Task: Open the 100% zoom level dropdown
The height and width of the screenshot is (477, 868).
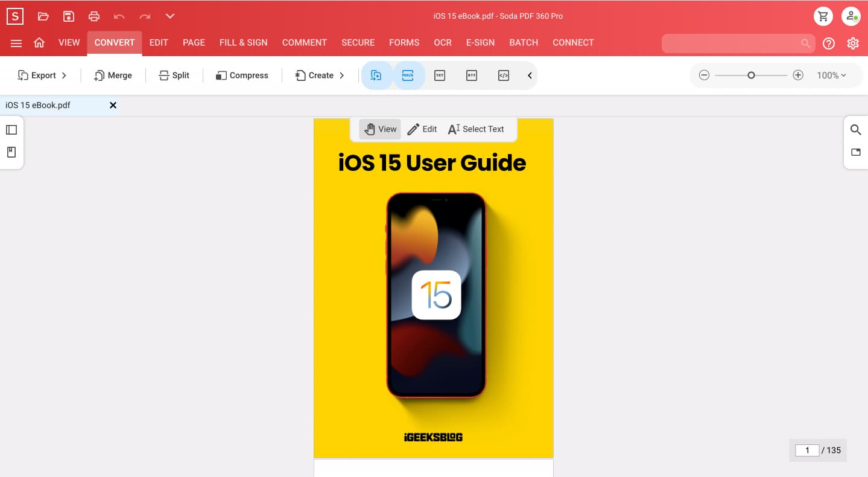Action: [x=831, y=75]
